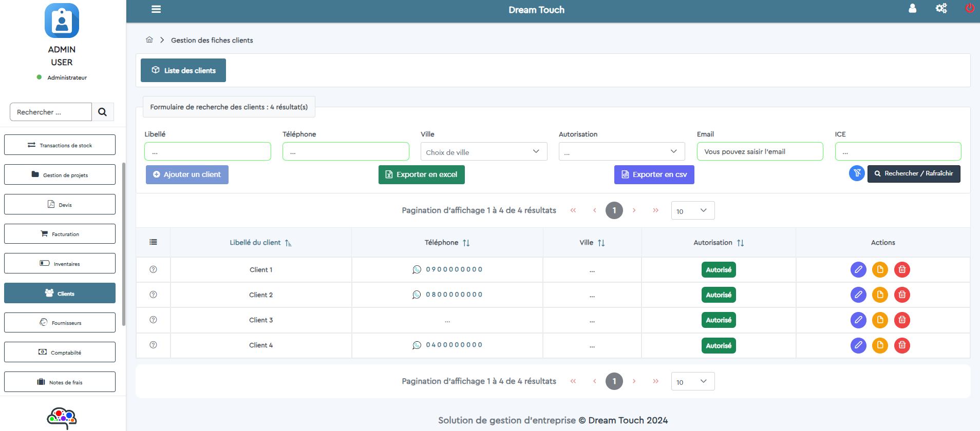Open the top page size dropdown showing 10
The width and height of the screenshot is (980, 431).
[x=693, y=210]
